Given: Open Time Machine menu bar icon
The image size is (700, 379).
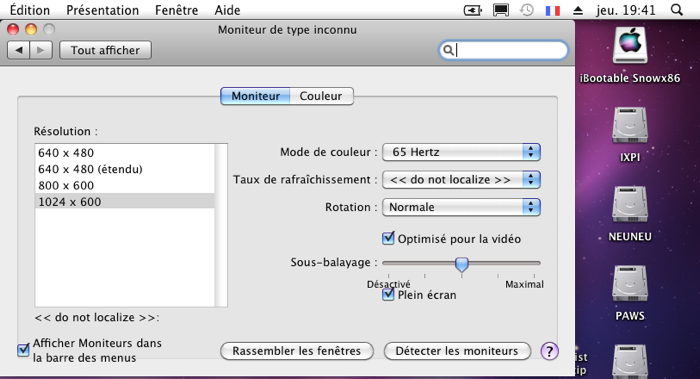Looking at the screenshot, I should point(527,10).
